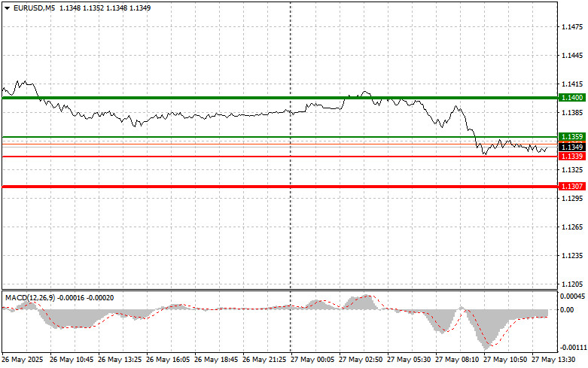Click the 26 May 2025 time label
This screenshot has height=368, width=588.
click(x=23, y=360)
